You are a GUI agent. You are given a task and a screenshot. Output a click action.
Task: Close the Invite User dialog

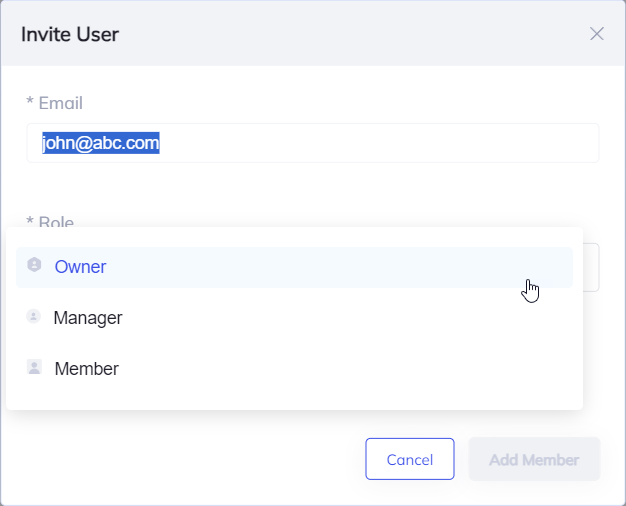tap(597, 34)
